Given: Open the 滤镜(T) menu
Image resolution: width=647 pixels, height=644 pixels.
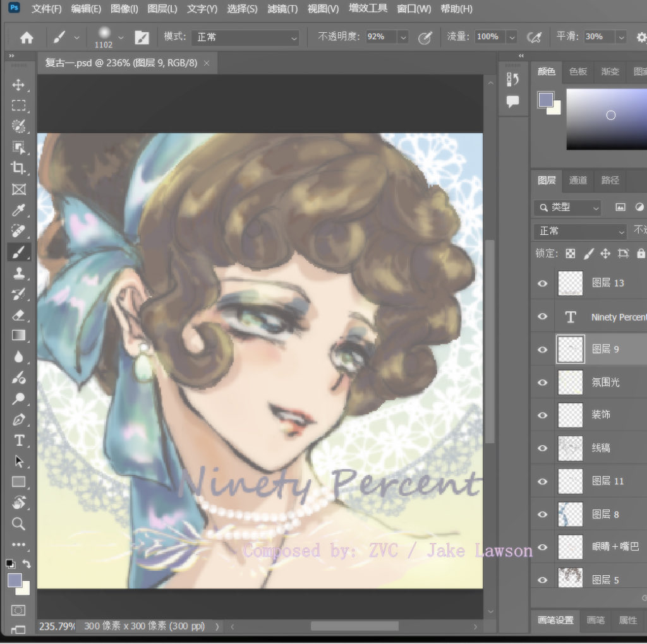Looking at the screenshot, I should pyautogui.click(x=282, y=9).
